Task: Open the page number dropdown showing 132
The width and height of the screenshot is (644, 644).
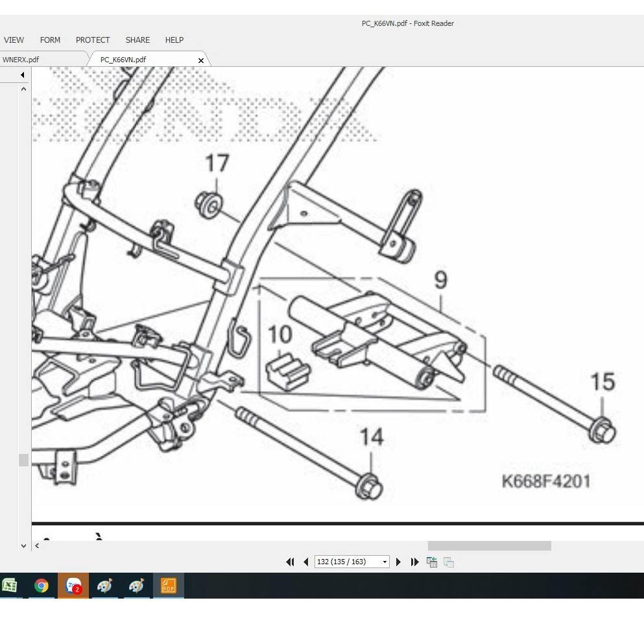Action: [385, 562]
